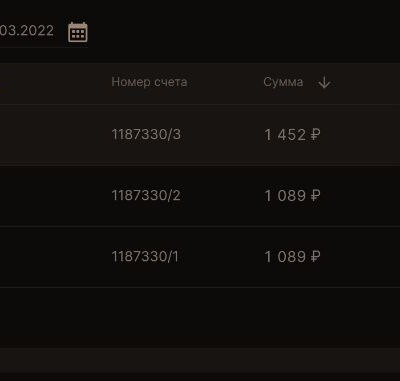Click the ruble sign after 1 452
The image size is (400, 381).
pos(315,135)
